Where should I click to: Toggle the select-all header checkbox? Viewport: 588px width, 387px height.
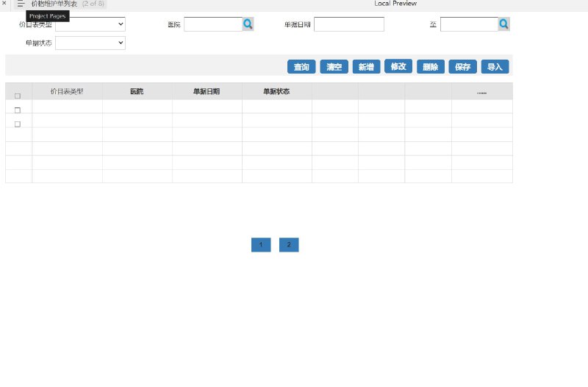(18, 96)
